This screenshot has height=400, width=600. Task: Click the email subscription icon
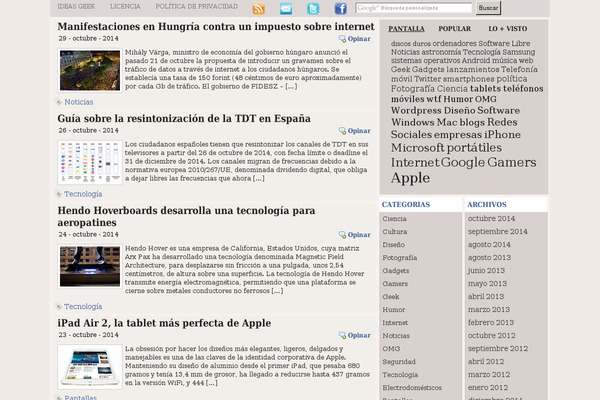[286, 8]
